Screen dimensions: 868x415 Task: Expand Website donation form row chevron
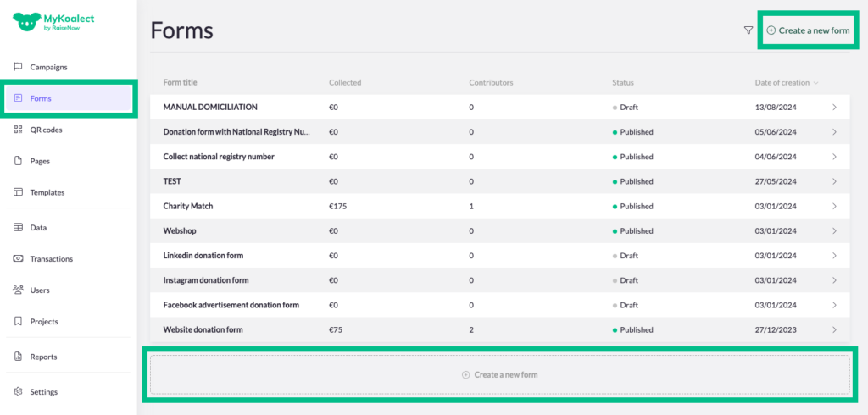click(x=834, y=329)
